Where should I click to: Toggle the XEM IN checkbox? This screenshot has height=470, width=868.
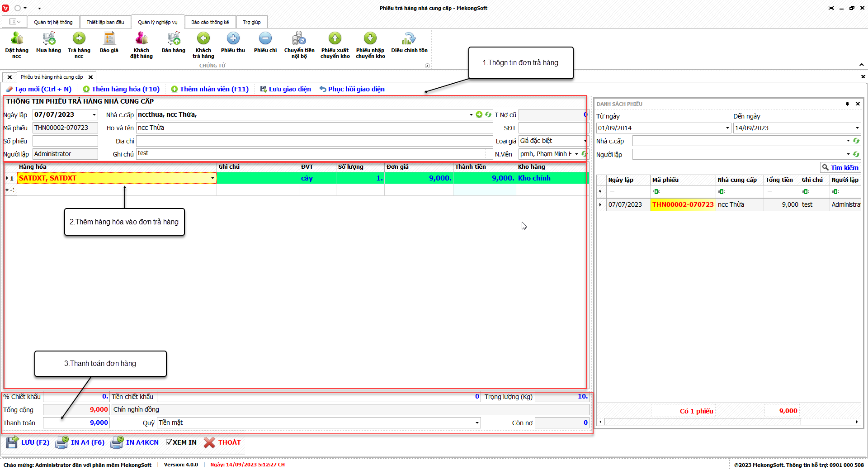[x=170, y=442]
